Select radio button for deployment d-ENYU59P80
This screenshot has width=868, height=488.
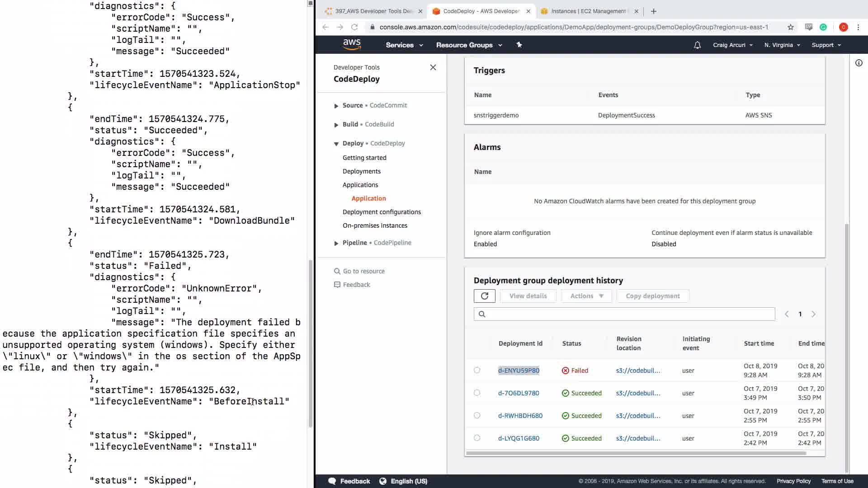[477, 370]
